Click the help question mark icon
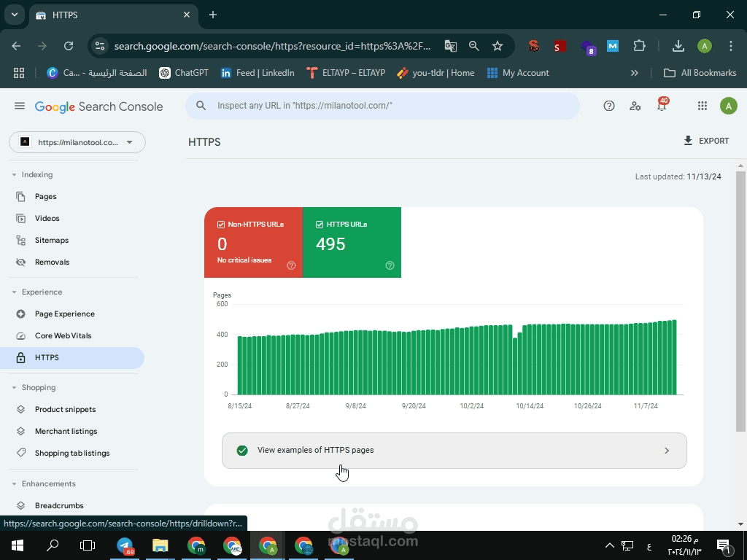The image size is (747, 560). (609, 106)
